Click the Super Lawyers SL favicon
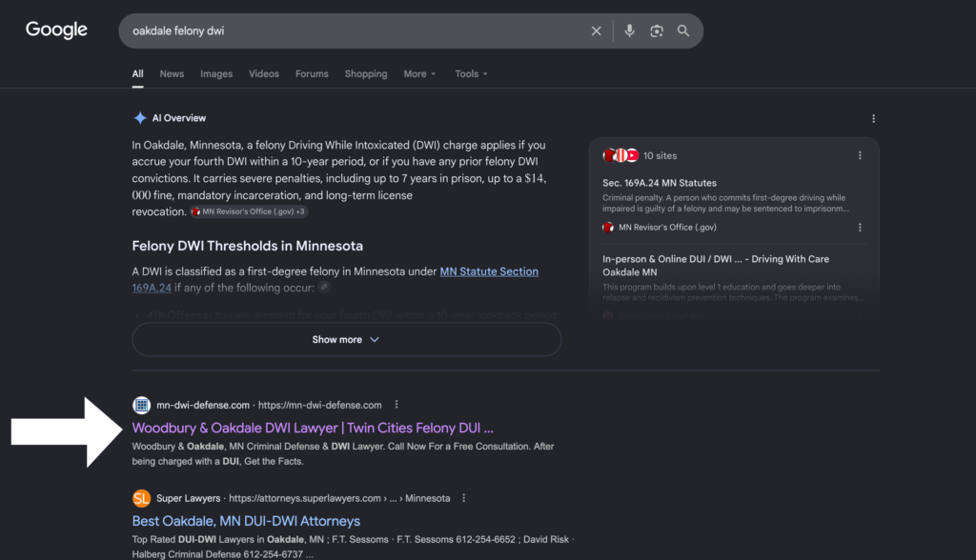Viewport: 976px width, 560px height. [x=141, y=498]
